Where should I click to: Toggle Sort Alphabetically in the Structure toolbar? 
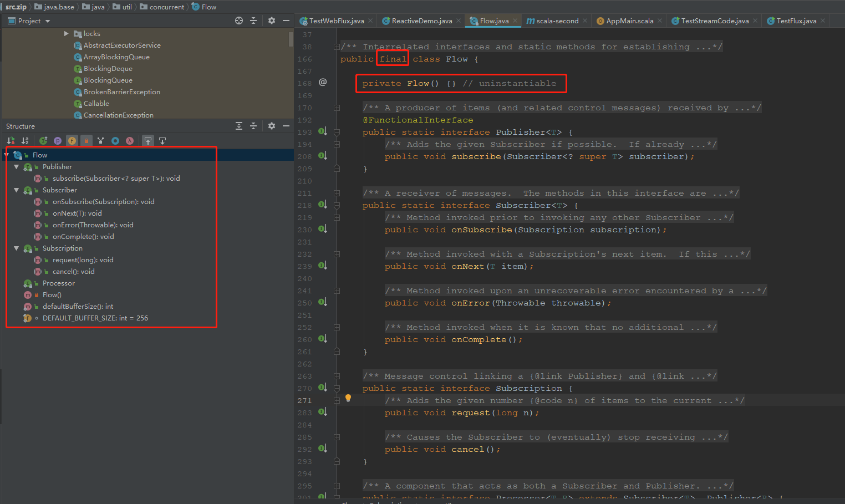25,141
